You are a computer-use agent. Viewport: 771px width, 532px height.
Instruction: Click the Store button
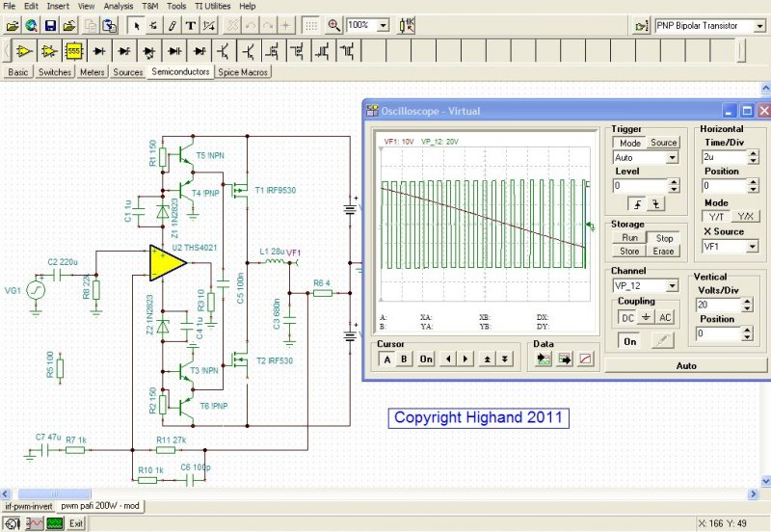point(629,251)
